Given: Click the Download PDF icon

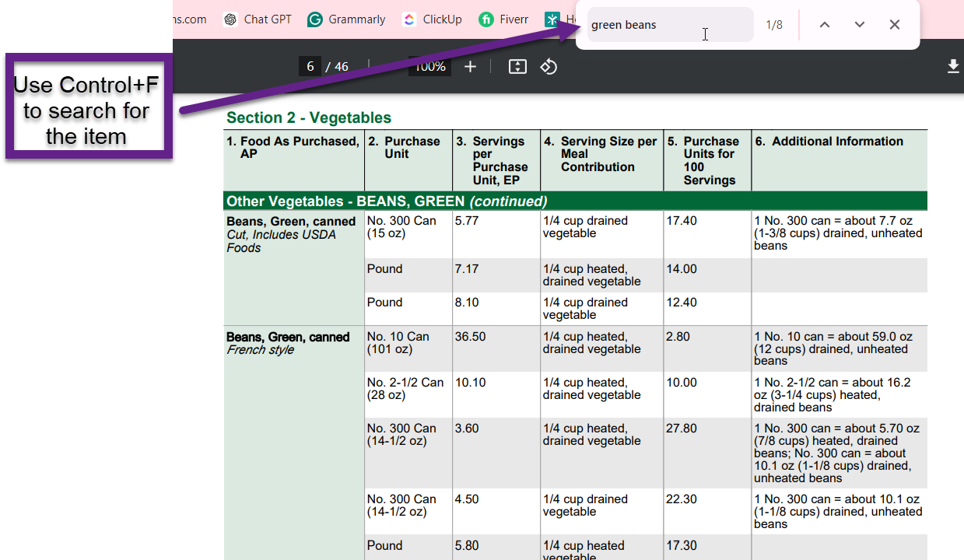Looking at the screenshot, I should tap(953, 66).
